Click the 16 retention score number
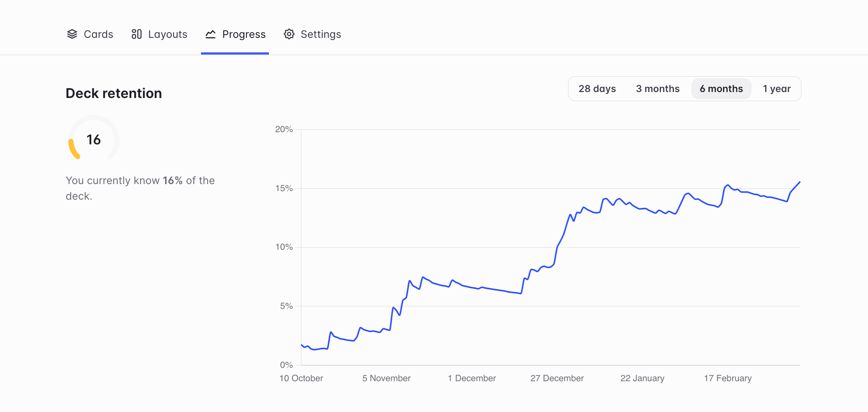The height and width of the screenshot is (412, 868). [93, 140]
